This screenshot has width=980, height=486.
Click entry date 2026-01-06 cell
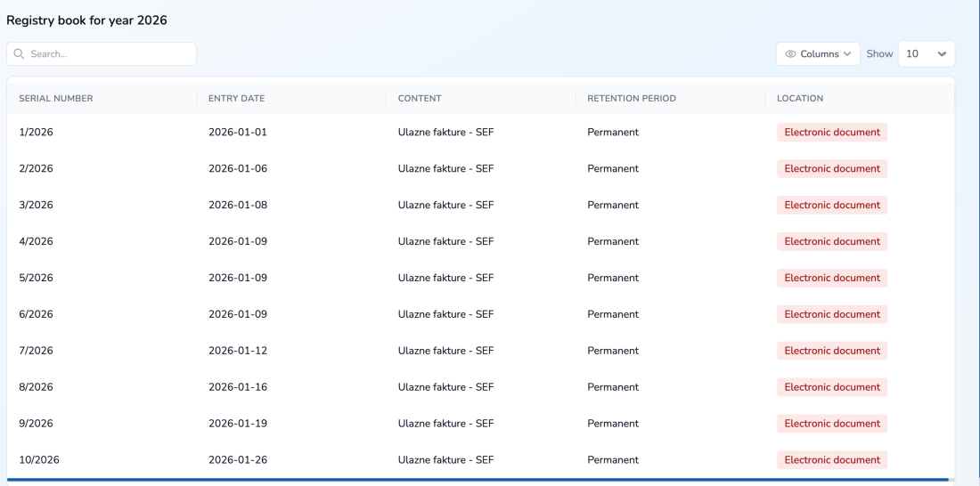[238, 169]
